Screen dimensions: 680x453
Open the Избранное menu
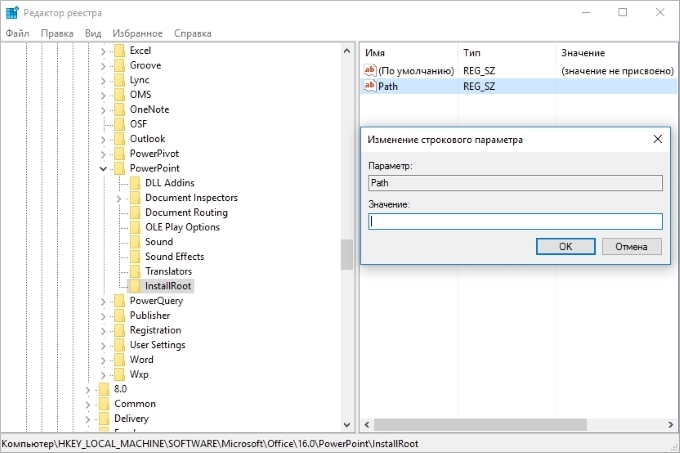[x=137, y=33]
